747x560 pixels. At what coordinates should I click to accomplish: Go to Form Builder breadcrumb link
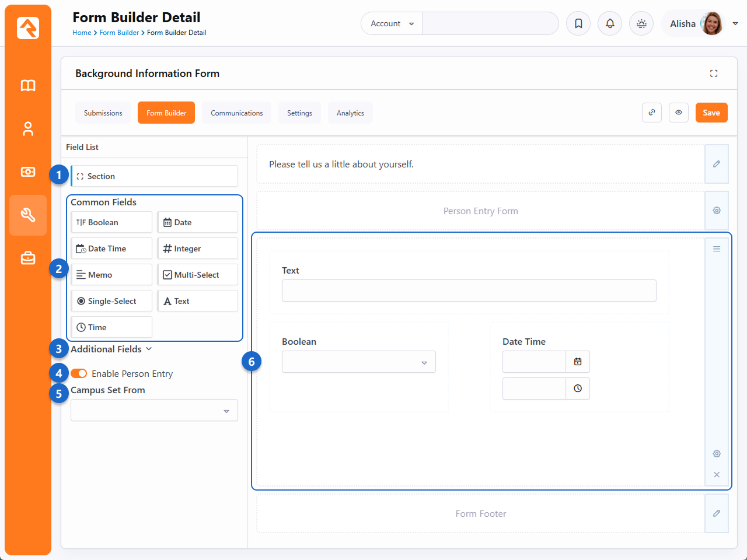119,33
